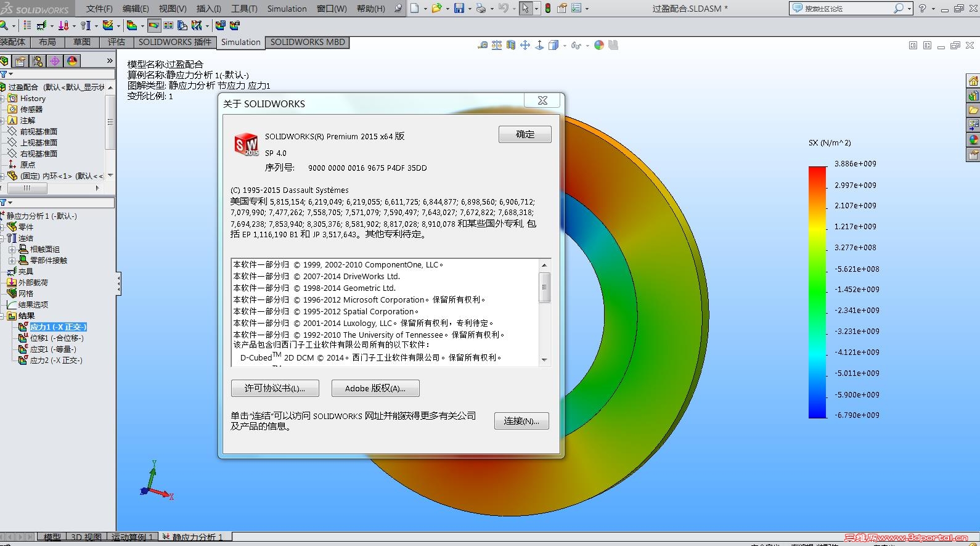Viewport: 980px width, 546px height.
Task: Open the DimXpertManager tab icon
Action: (x=55, y=61)
